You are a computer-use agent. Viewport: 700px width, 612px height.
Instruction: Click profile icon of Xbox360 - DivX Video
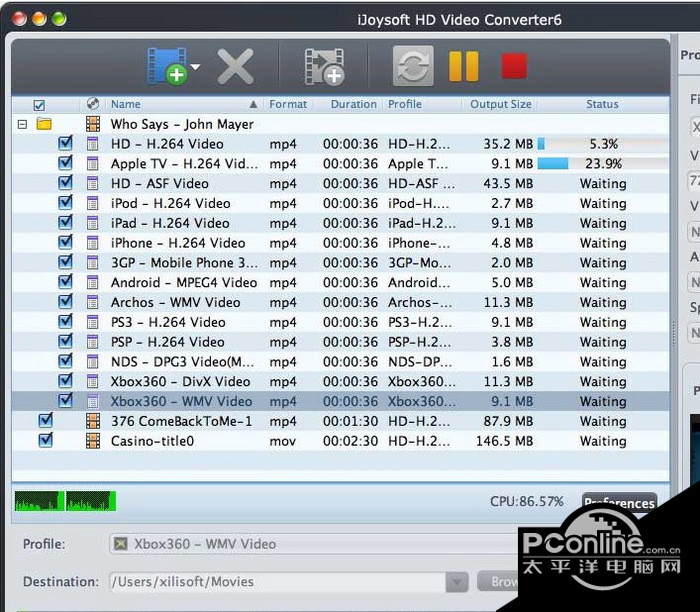pyautogui.click(x=92, y=381)
